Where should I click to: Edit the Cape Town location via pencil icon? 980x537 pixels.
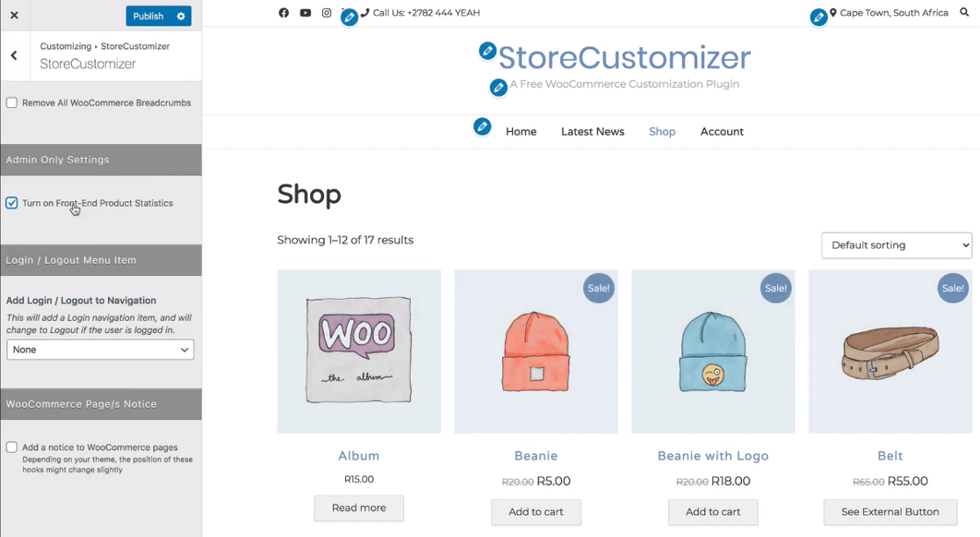819,14
